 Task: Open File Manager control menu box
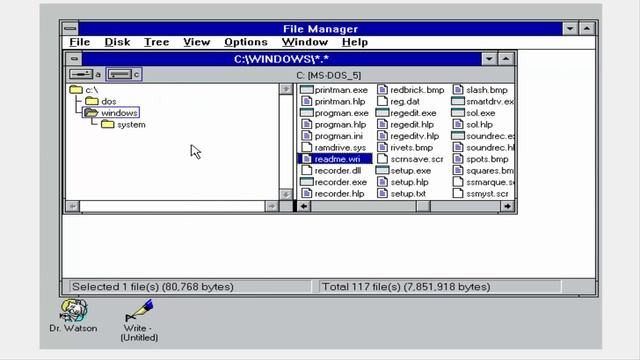click(x=70, y=29)
